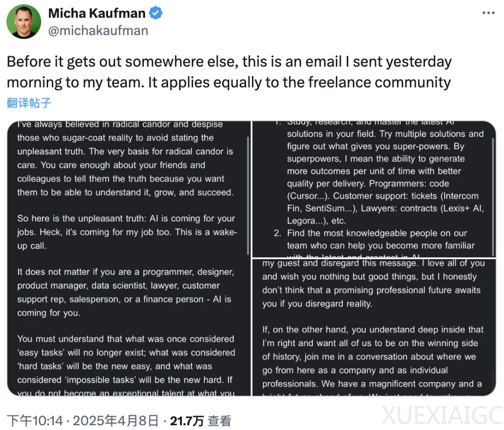The height and width of the screenshot is (430, 504).
Task: Open the top-right email screenshot listing AI solutions
Action: 374,189
